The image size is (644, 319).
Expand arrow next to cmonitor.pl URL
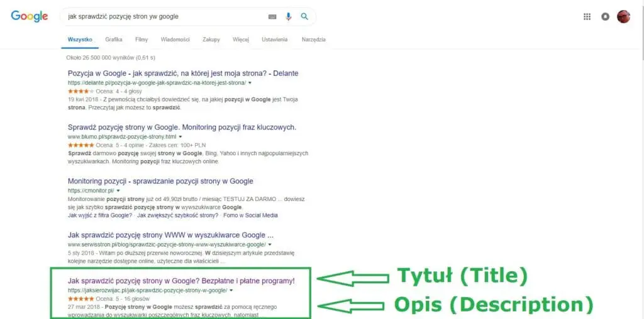coord(118,191)
